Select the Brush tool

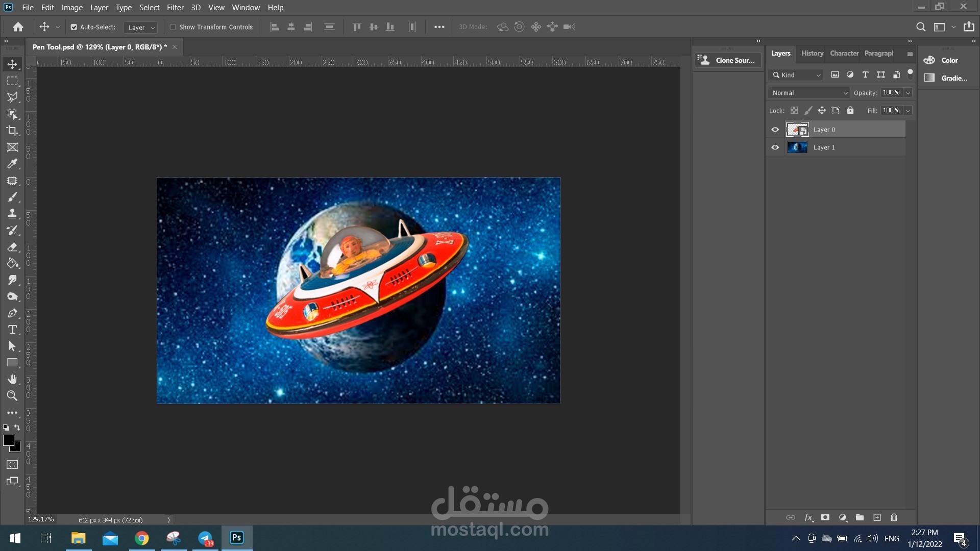(x=12, y=197)
